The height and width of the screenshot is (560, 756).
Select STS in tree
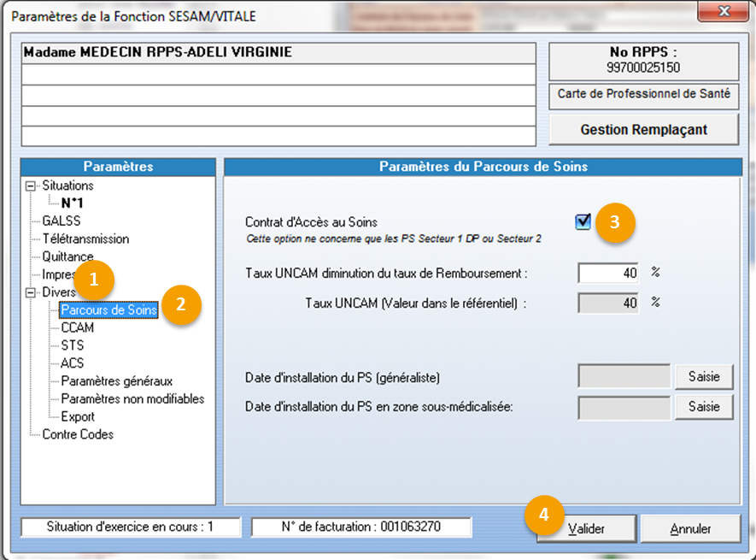[73, 345]
